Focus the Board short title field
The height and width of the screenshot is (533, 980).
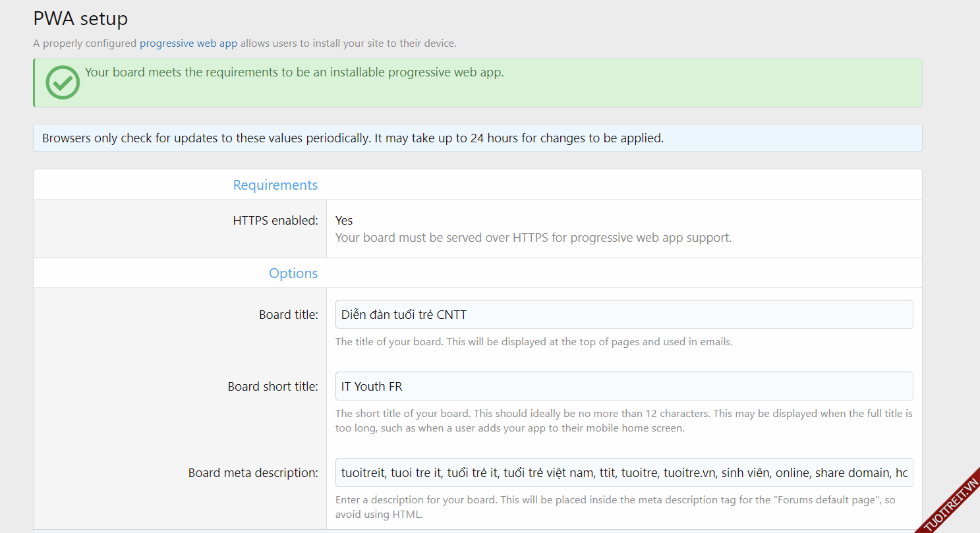[x=623, y=386]
